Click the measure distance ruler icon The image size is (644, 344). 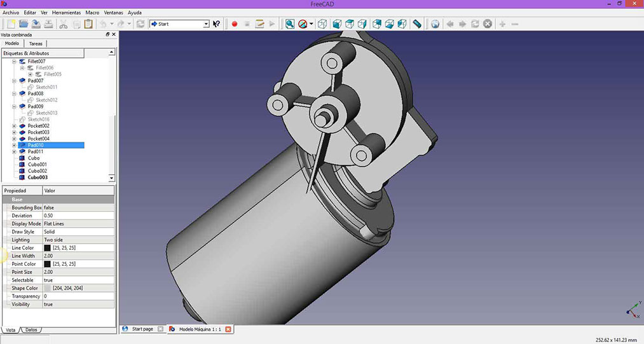click(417, 24)
